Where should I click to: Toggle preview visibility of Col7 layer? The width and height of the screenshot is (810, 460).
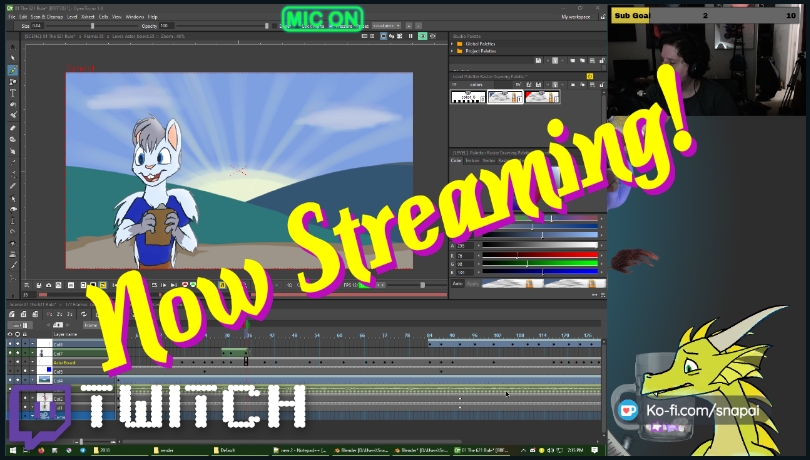click(10, 353)
